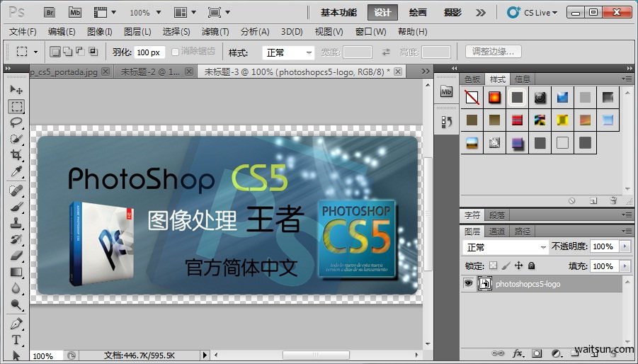
Task: Toggle lock position
Action: [518, 266]
